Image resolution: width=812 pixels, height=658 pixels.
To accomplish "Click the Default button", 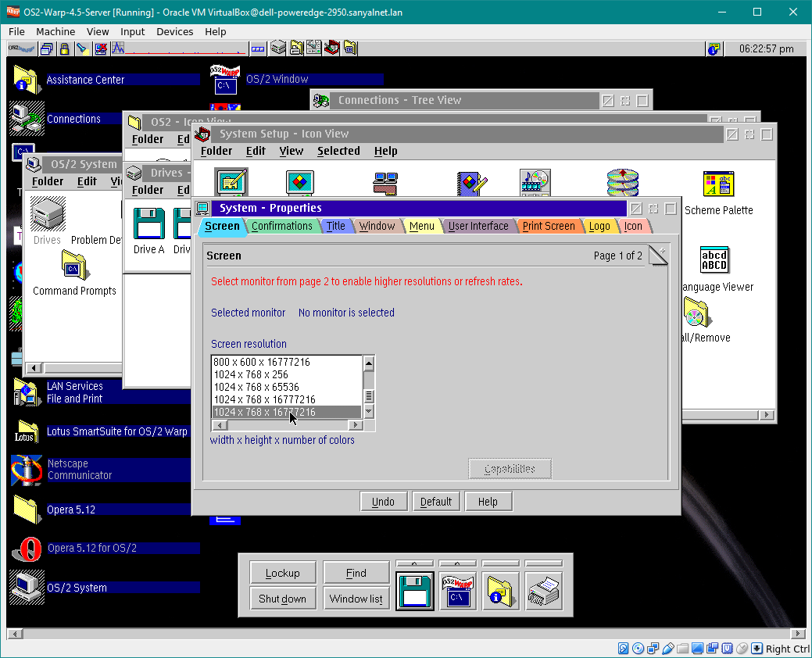I will [x=436, y=502].
